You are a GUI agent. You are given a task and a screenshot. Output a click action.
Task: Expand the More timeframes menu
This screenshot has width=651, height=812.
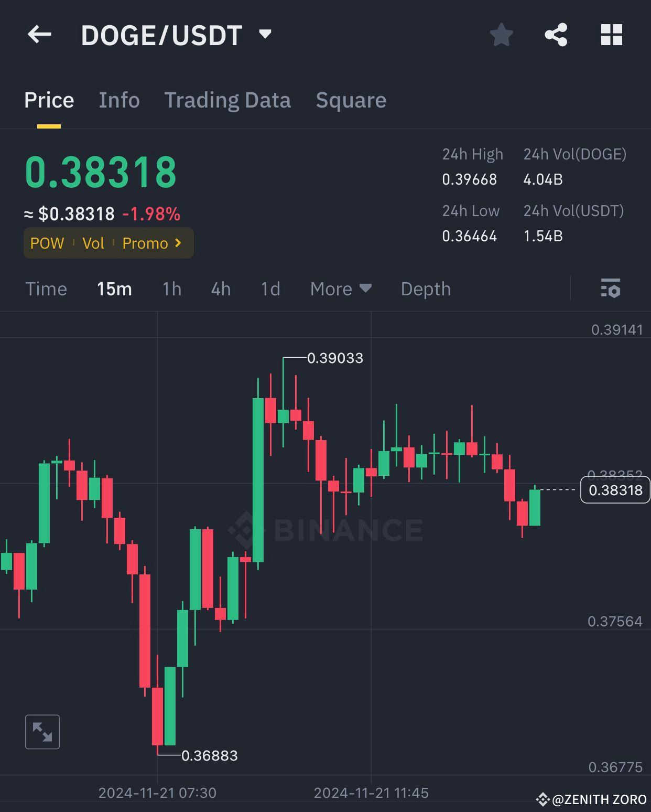340,289
